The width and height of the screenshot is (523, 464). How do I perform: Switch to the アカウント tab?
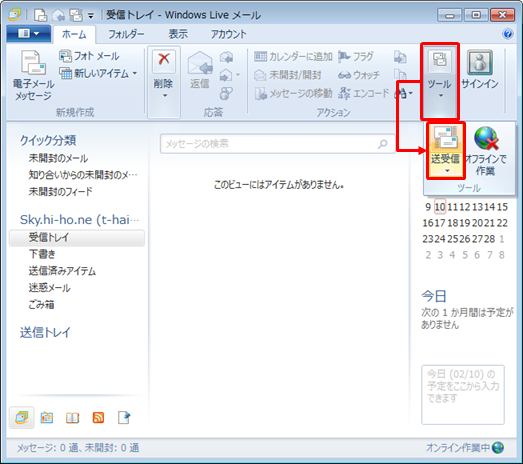point(228,34)
